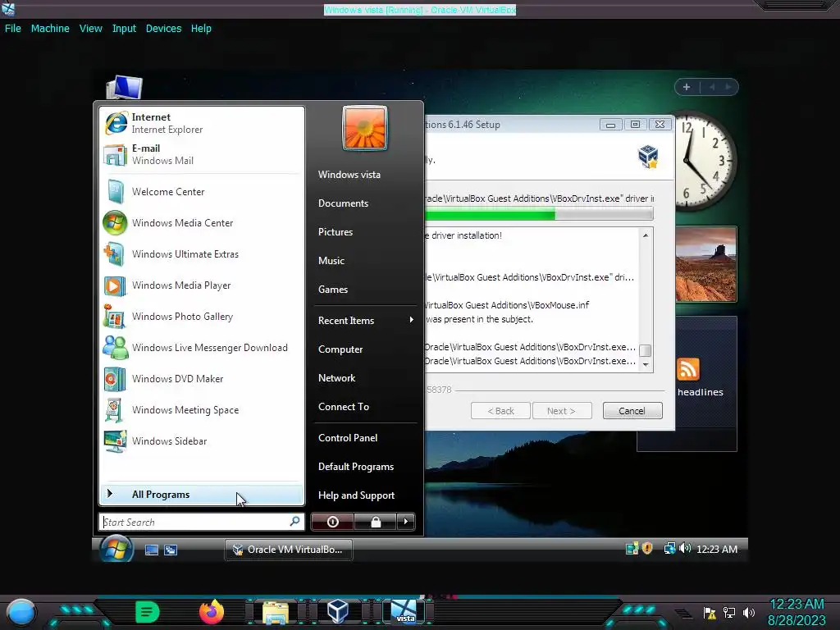Open VirtualBox Input menu
This screenshot has height=630, width=840.
point(124,29)
